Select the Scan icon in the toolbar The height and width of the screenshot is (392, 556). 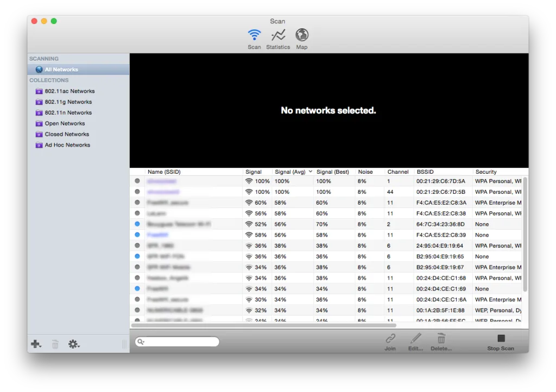point(254,34)
